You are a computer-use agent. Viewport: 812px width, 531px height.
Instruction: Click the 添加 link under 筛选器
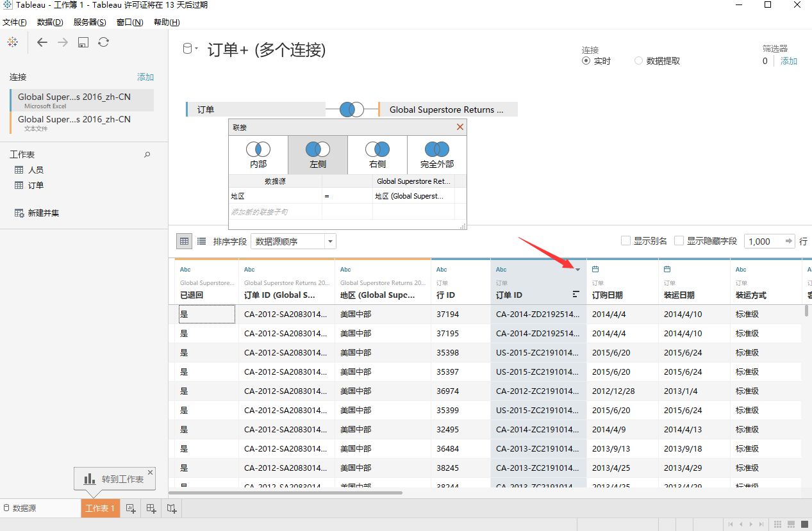[x=789, y=61]
